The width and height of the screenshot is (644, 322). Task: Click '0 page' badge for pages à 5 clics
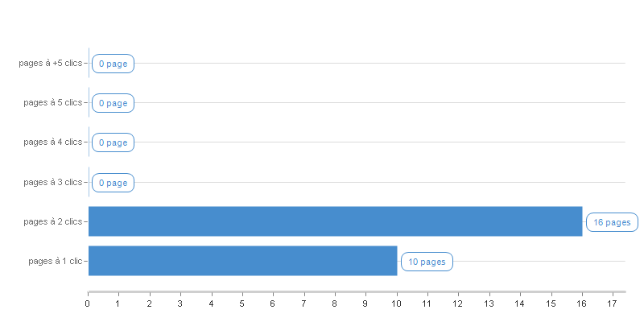113,103
